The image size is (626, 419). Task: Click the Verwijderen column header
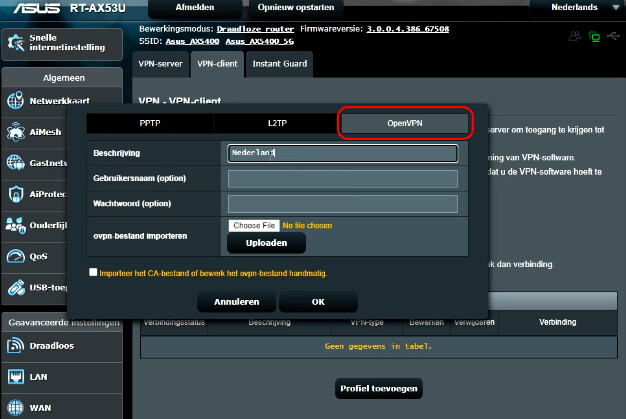[x=474, y=322]
